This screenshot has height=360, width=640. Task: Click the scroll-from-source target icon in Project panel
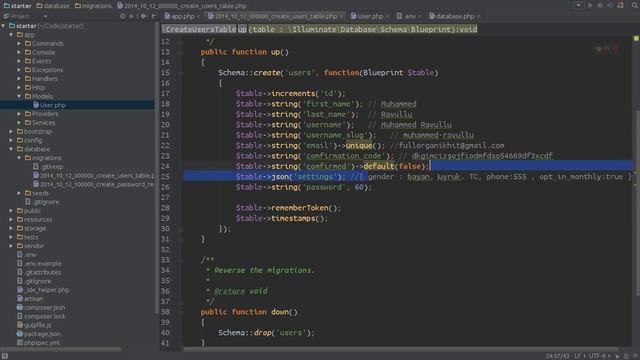123,16
